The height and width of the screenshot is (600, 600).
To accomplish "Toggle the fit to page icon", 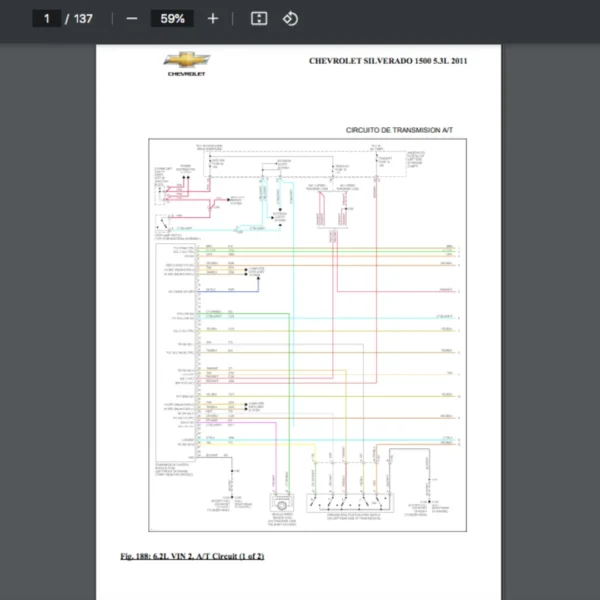I will coord(258,19).
